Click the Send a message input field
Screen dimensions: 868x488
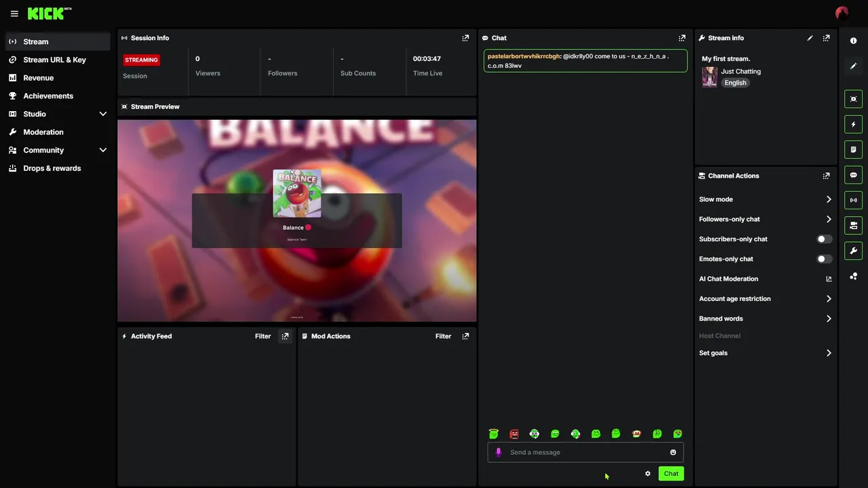[x=585, y=452]
